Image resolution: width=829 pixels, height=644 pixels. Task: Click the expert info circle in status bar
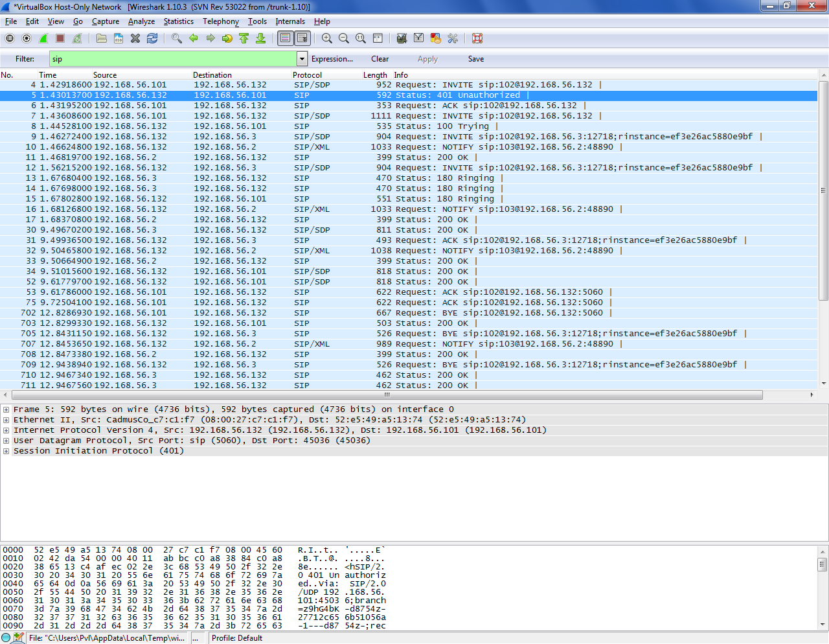coord(6,638)
